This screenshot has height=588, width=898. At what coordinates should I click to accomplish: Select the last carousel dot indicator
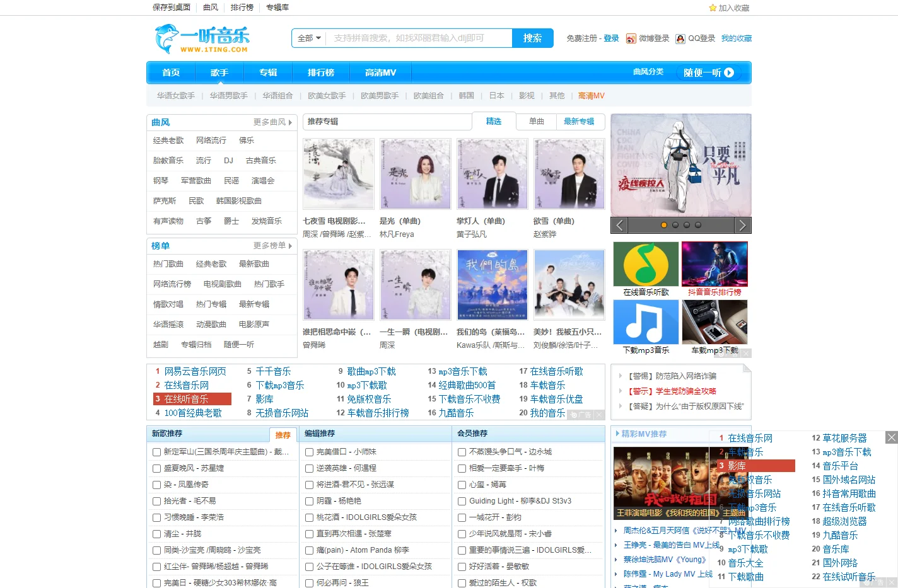(698, 225)
